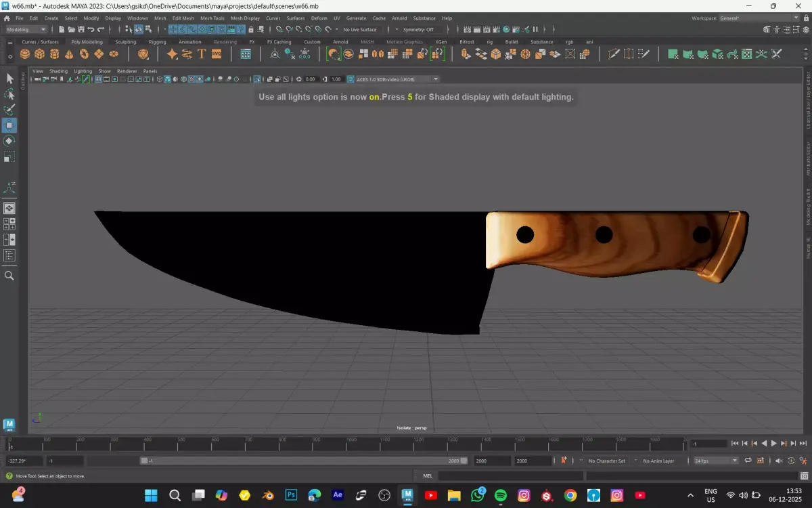The image size is (812, 508).
Task: Toggle the viewport grid display button
Action: tap(98, 79)
